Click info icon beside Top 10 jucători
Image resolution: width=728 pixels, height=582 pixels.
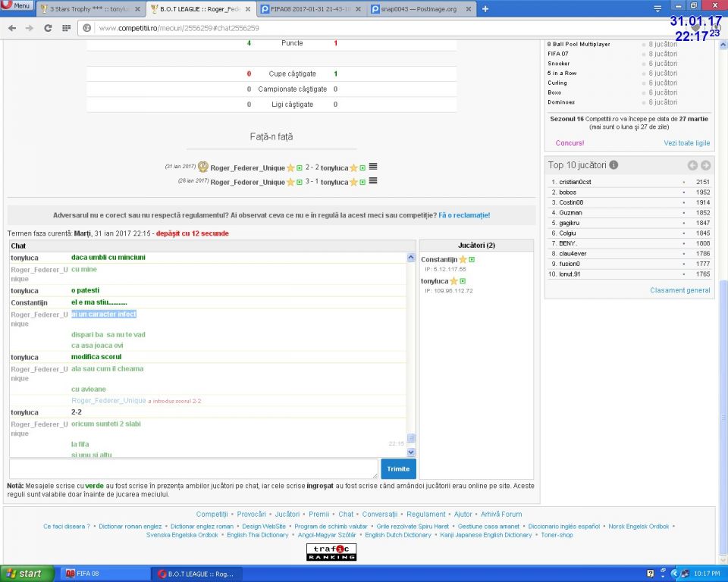613,165
